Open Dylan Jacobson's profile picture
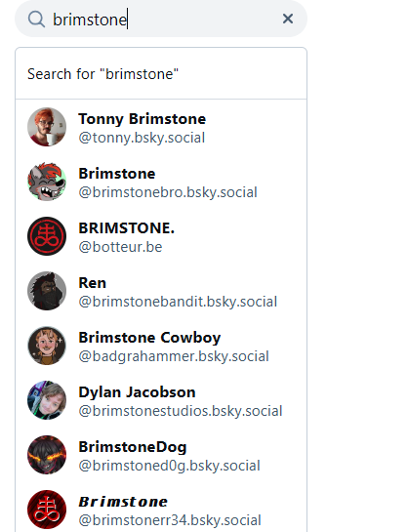 [47, 400]
